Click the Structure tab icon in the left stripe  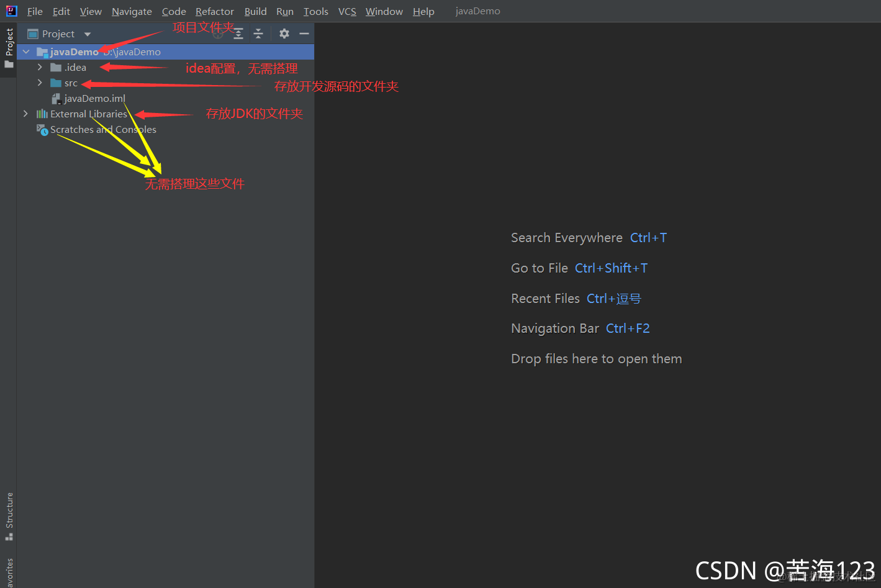(x=9, y=536)
